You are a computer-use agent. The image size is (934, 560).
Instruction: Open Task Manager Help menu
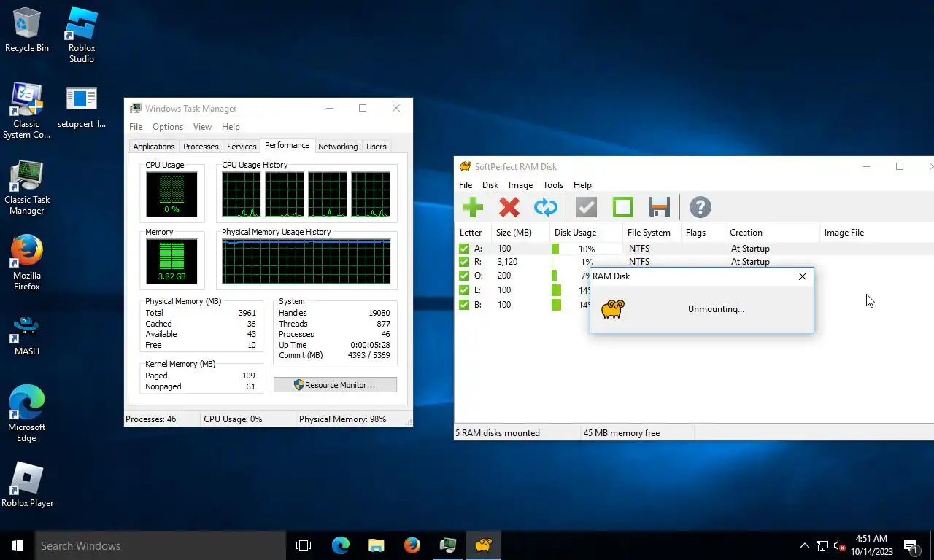pos(231,127)
